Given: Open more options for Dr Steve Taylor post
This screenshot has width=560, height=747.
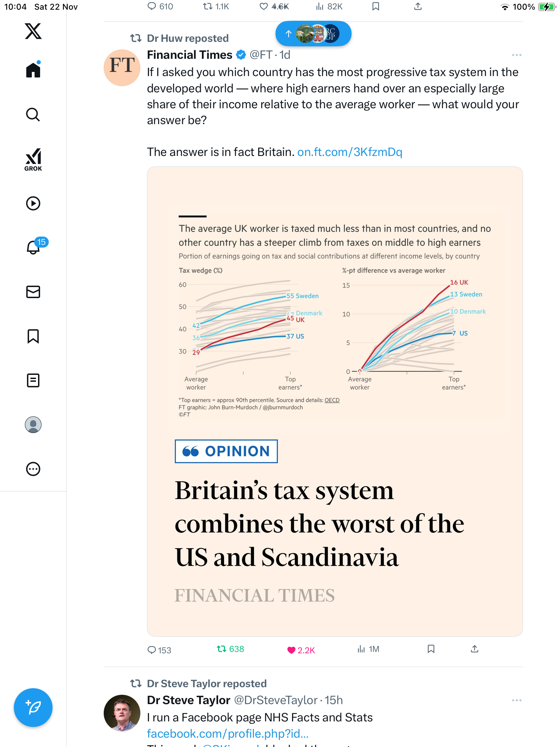Looking at the screenshot, I should [x=516, y=700].
